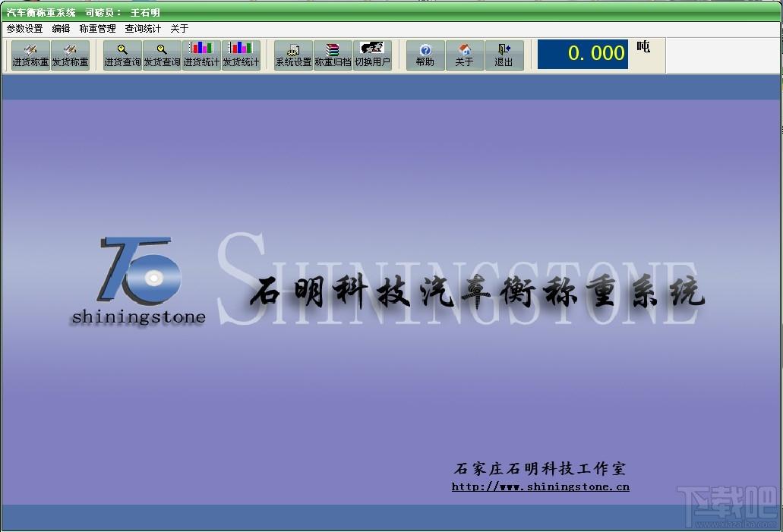Image resolution: width=783 pixels, height=532 pixels.
Task: Show 进货统计 incoming statistics chart
Action: [201, 55]
